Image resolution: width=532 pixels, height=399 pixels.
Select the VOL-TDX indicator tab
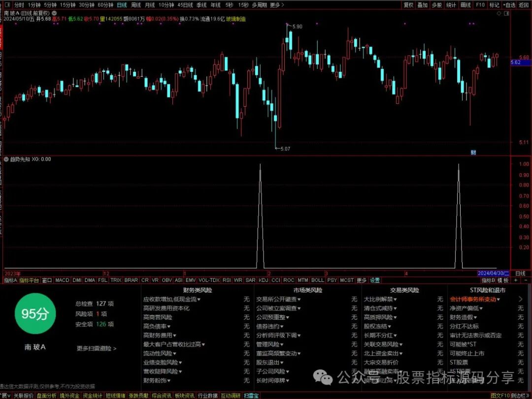pyautogui.click(x=209, y=280)
